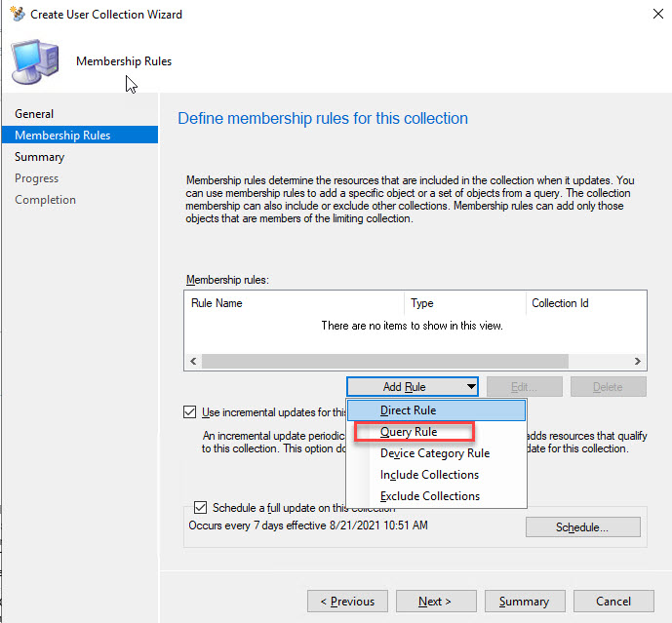Toggle the incremental updates checkbox

coord(190,412)
